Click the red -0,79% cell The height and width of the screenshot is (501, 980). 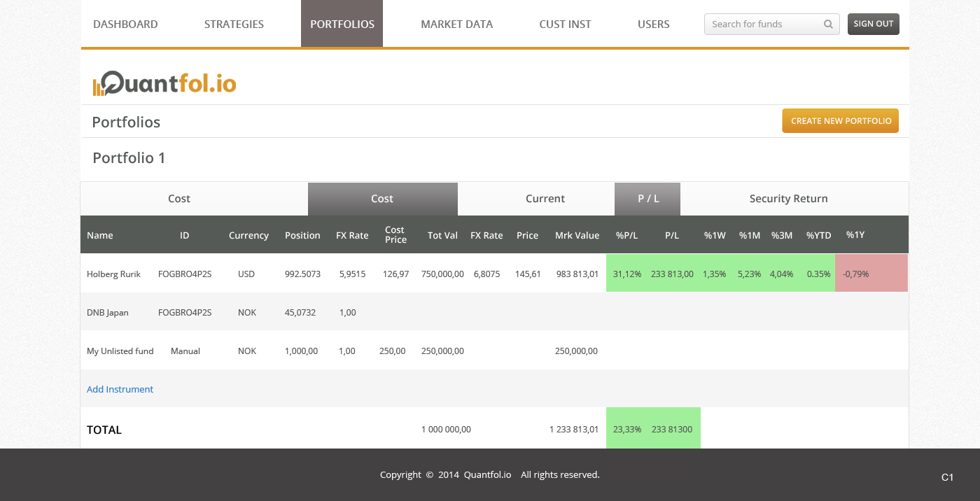(x=871, y=274)
